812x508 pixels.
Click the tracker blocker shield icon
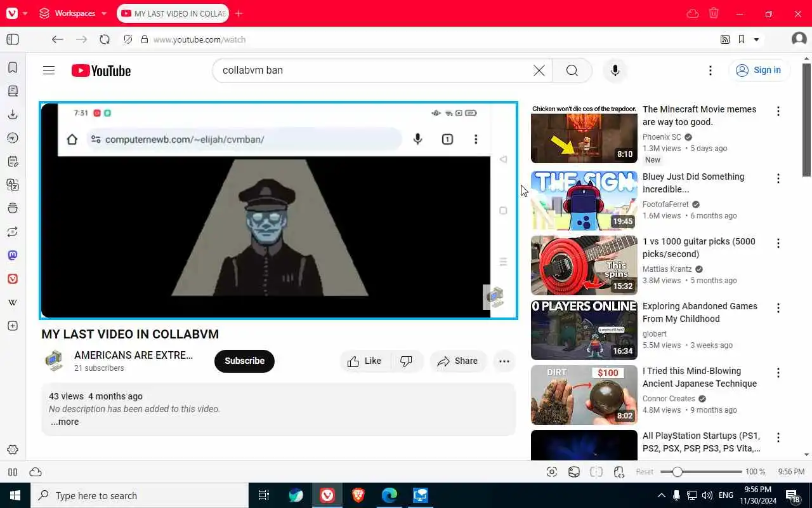coord(128,39)
